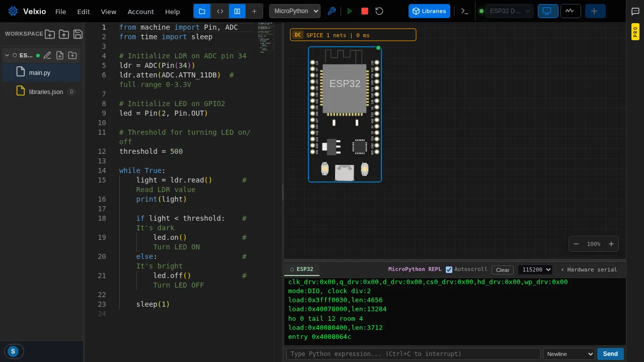This screenshot has width=644, height=362.
Task: Zoom in the canvas with plus
Action: click(611, 244)
